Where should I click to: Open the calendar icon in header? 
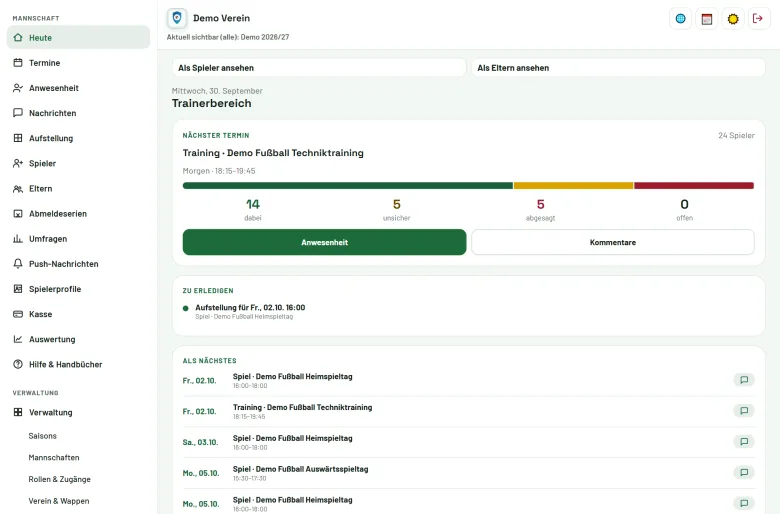pyautogui.click(x=707, y=19)
